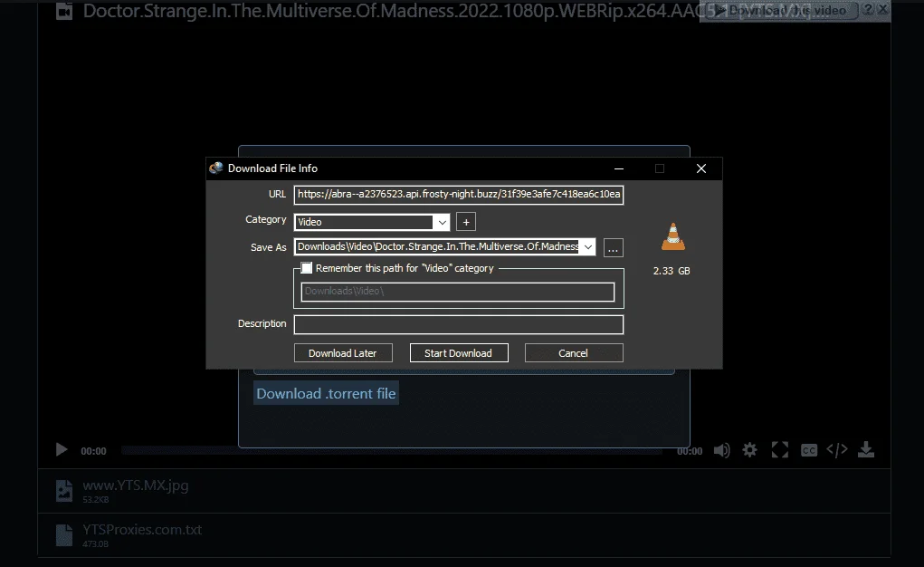Close the Download File Info dialog
Image resolution: width=924 pixels, height=567 pixels.
click(x=701, y=168)
